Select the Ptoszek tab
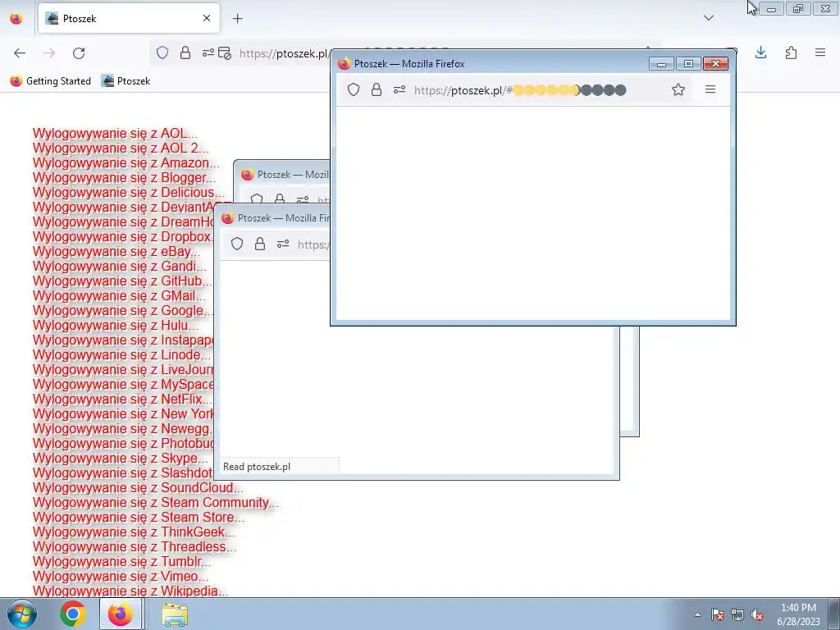Viewport: 840px width, 630px height. (129, 18)
